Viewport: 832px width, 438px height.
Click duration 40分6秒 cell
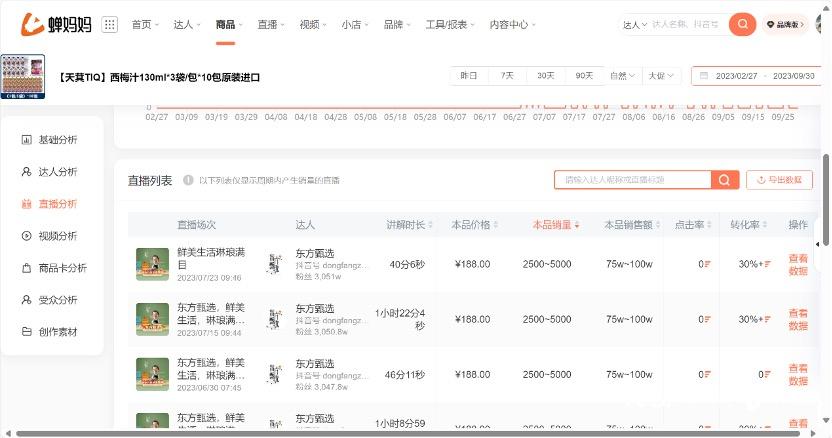click(407, 264)
